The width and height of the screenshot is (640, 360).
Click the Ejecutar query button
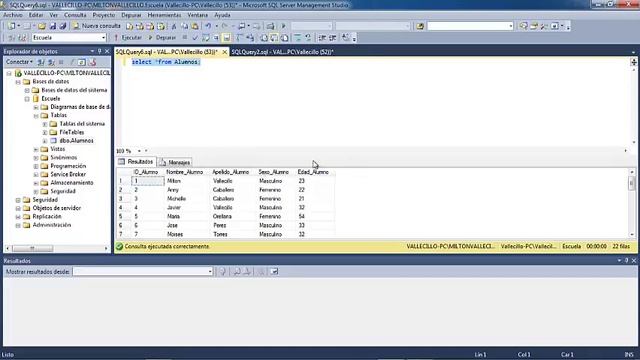click(x=128, y=38)
